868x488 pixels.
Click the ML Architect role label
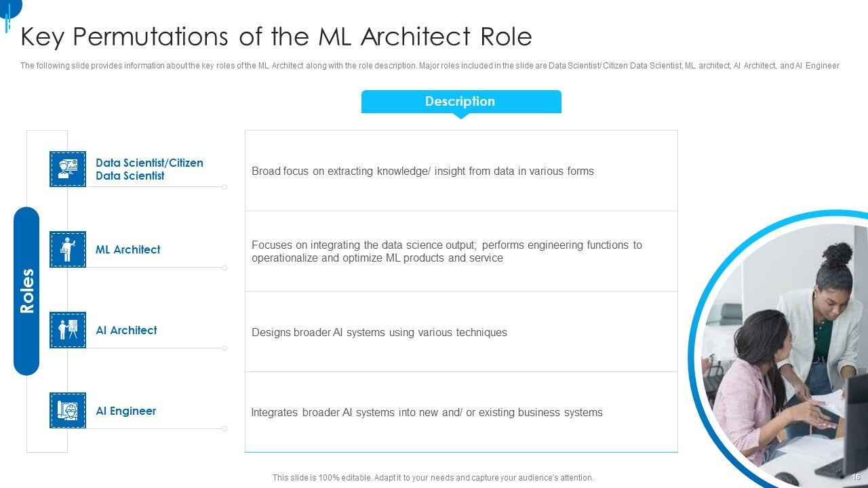click(127, 249)
